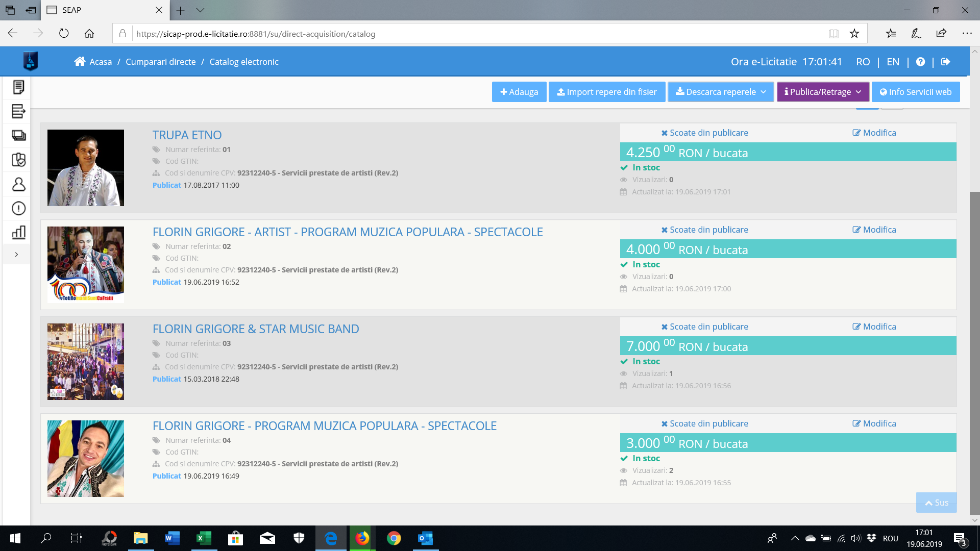Open the TRUPA ETNO product thumbnail
Image resolution: width=980 pixels, height=551 pixels.
click(86, 168)
